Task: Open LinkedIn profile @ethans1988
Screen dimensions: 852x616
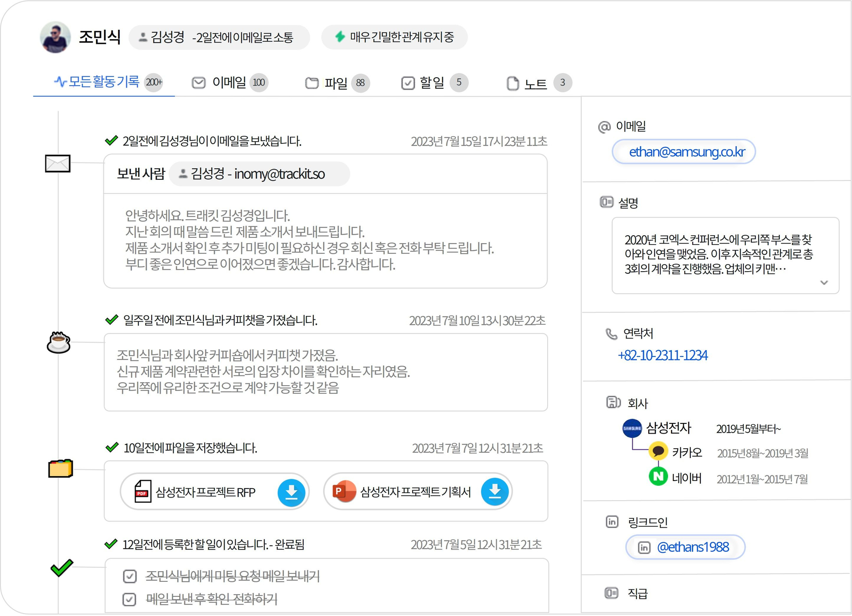Action: [x=685, y=547]
